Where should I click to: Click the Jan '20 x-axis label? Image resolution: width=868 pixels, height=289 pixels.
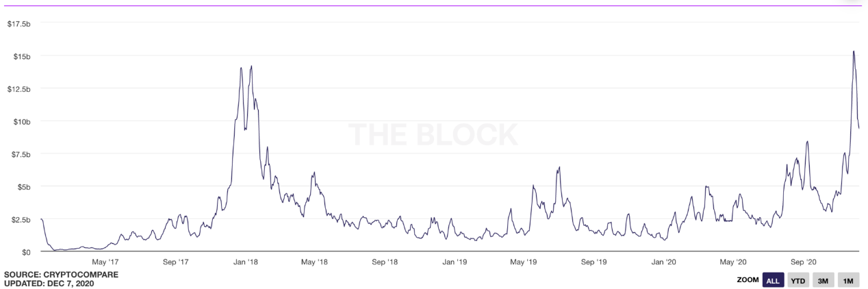[664, 262]
